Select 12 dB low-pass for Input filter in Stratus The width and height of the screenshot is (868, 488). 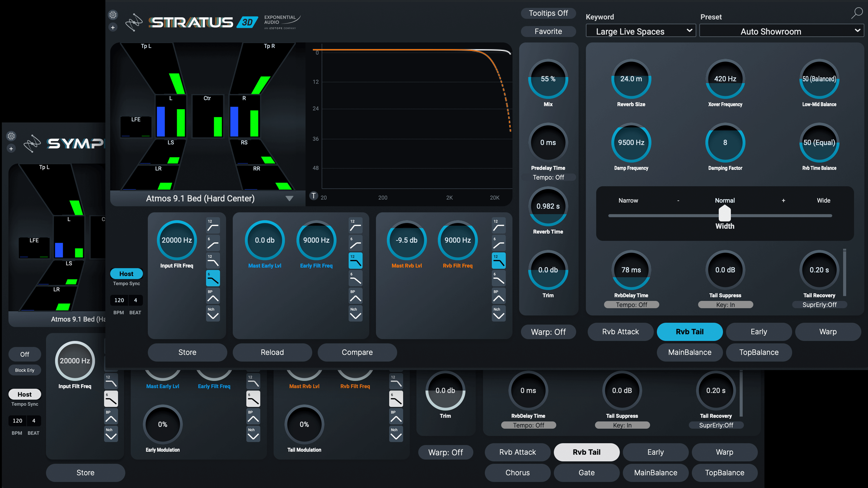(213, 261)
